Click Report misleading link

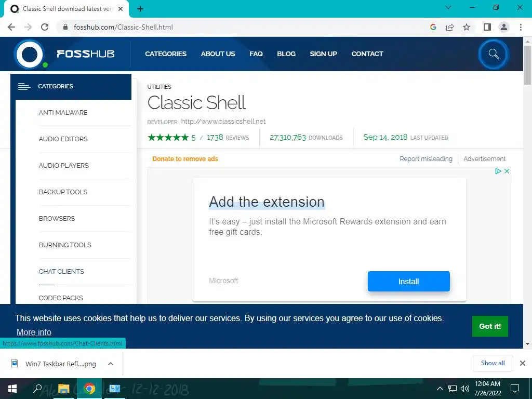(426, 159)
